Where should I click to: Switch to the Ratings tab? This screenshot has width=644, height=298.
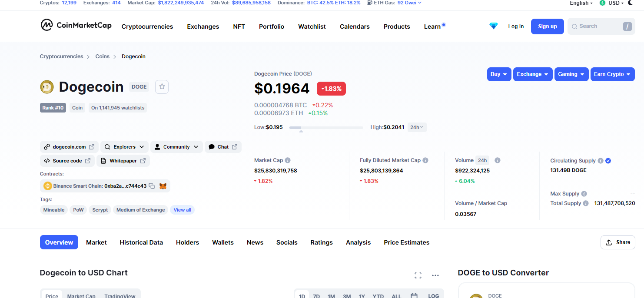pyautogui.click(x=322, y=242)
